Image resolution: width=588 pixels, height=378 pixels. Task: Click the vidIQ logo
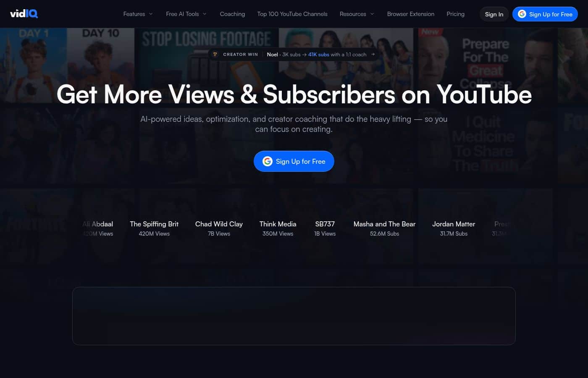coord(24,14)
